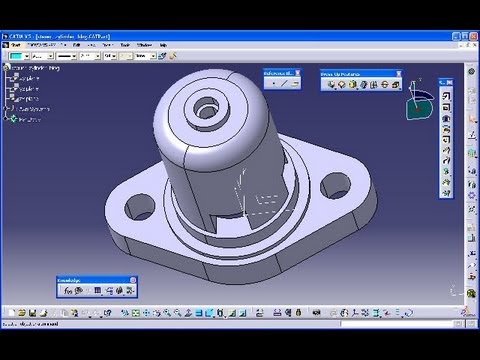
Task: Toggle Swap Visible Space icon
Action: [x=243, y=313]
